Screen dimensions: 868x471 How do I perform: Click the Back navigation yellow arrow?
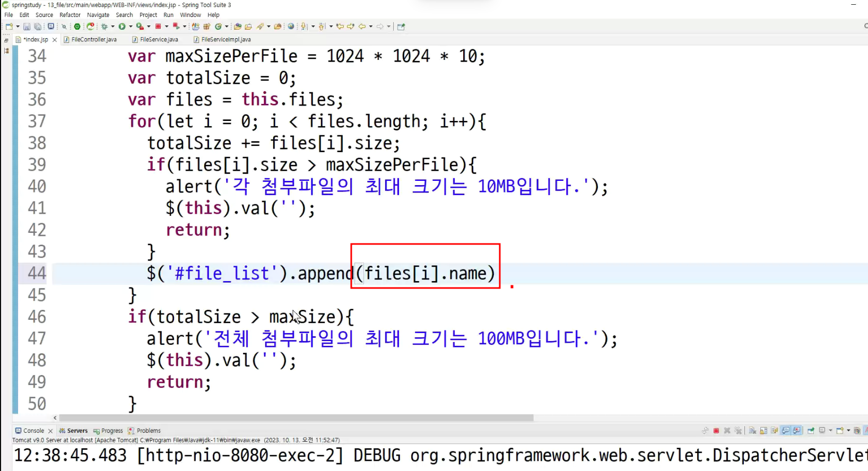point(362,27)
